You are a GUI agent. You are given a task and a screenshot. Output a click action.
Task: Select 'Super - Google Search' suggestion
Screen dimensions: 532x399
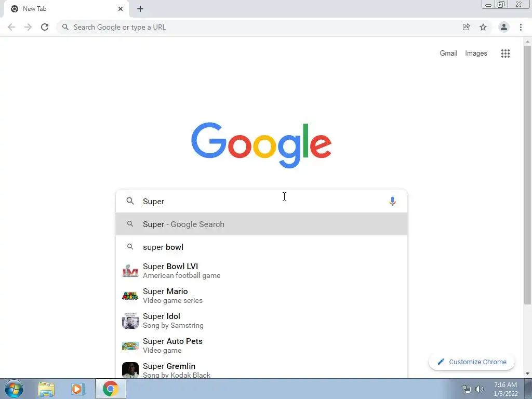click(x=261, y=224)
